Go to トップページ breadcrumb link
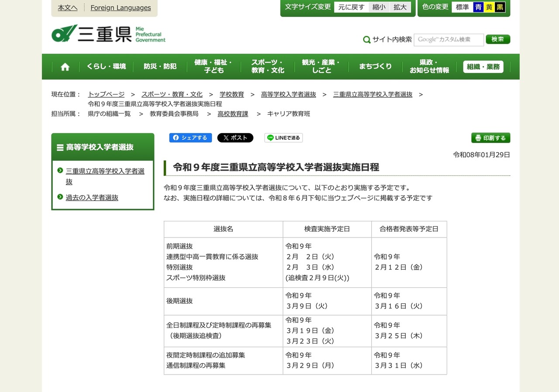559x392 pixels. click(106, 94)
